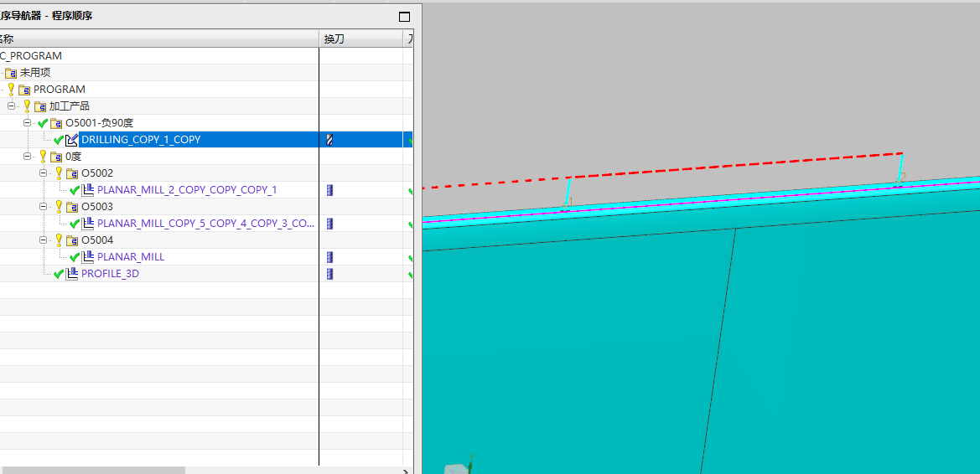Click the folder icon beside PROGRAM
This screenshot has height=474, width=980.
coord(24,90)
